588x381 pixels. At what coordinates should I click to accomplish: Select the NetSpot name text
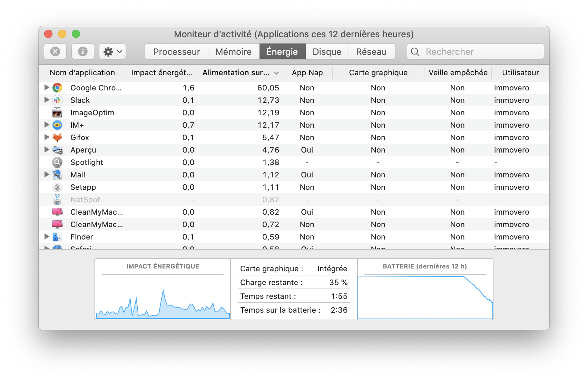pos(85,199)
